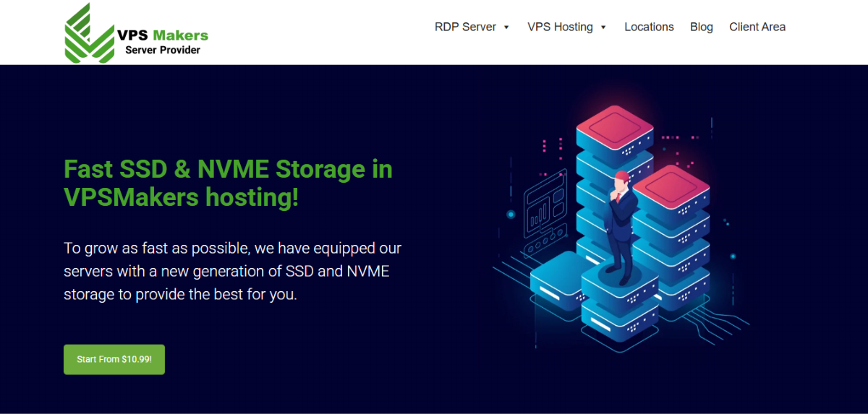Open the Blog link in navigation

tap(701, 27)
